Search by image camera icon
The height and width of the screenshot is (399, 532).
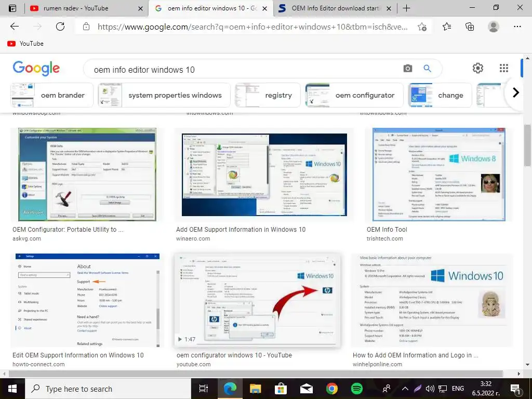coord(407,69)
